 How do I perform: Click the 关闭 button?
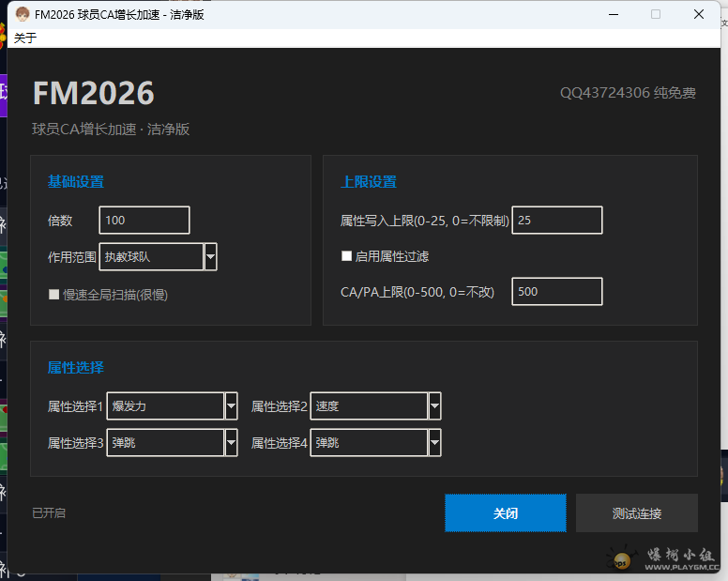tap(505, 513)
